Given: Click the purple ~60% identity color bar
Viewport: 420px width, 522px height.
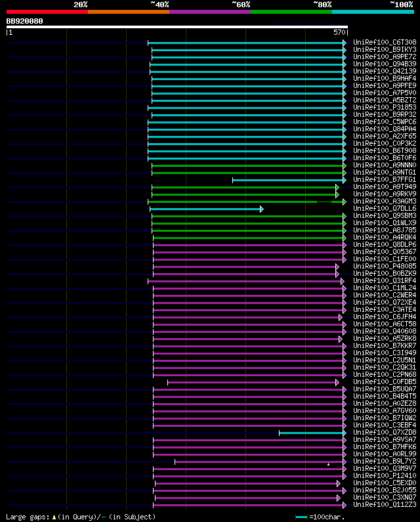Looking at the screenshot, I should pyautogui.click(x=210, y=12).
